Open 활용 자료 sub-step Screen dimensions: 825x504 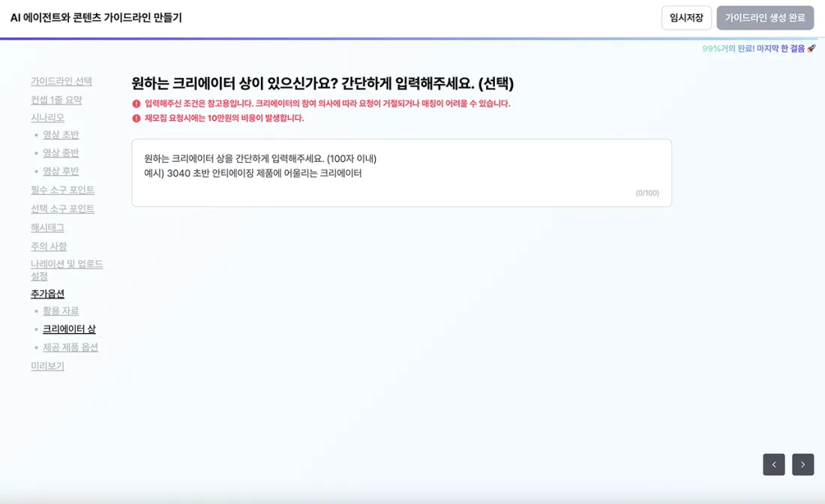(x=61, y=311)
